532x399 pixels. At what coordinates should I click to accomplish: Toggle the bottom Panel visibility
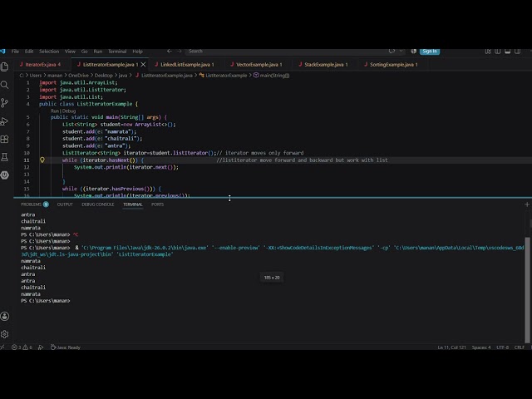click(508, 52)
